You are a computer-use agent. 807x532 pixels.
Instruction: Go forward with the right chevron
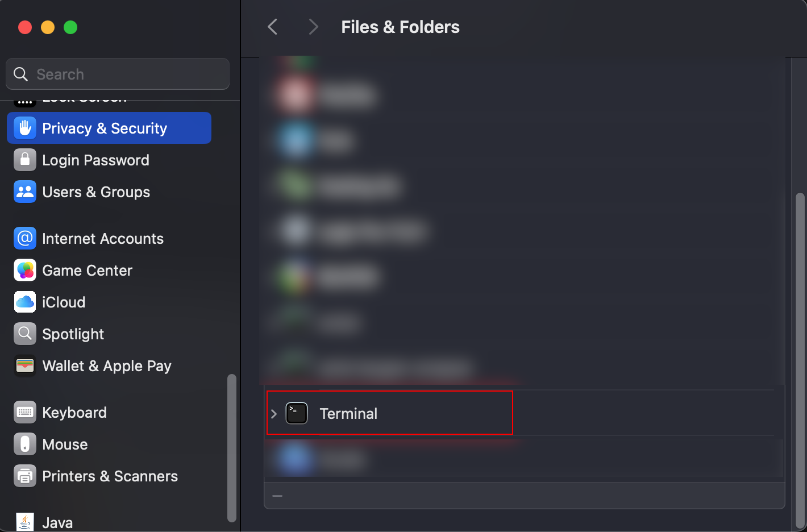point(313,27)
